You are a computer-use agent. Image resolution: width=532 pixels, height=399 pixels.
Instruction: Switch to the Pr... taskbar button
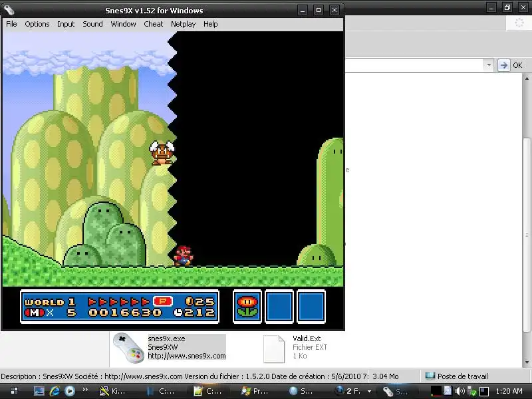(x=255, y=391)
